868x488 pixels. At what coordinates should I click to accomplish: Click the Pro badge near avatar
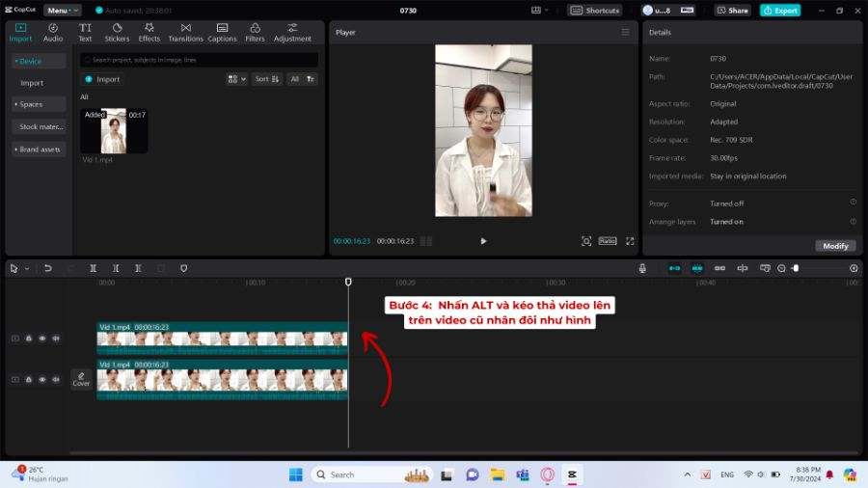687,10
